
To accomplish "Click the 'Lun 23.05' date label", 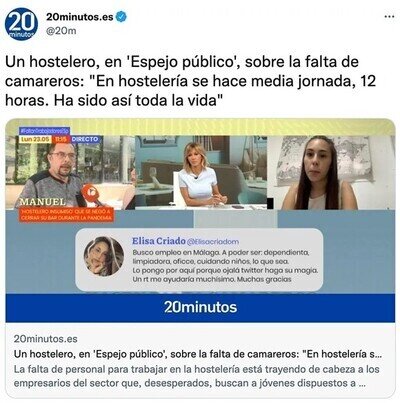I will pos(35,139).
